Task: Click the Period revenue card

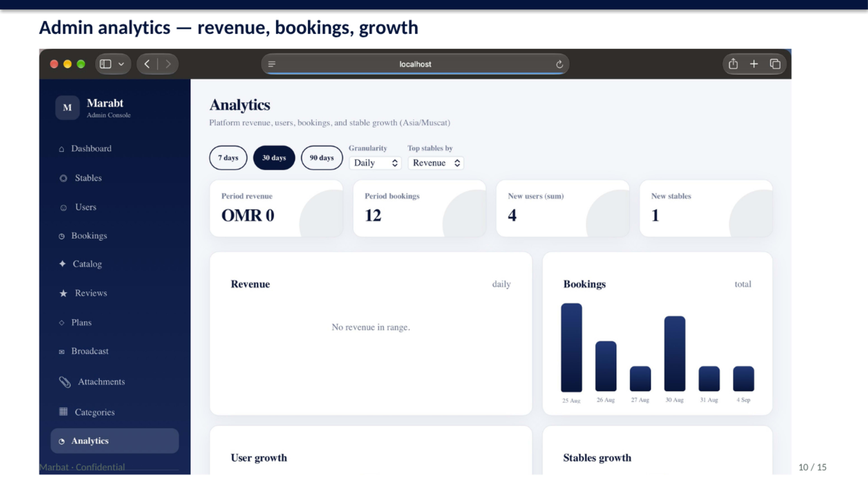Action: [x=276, y=208]
